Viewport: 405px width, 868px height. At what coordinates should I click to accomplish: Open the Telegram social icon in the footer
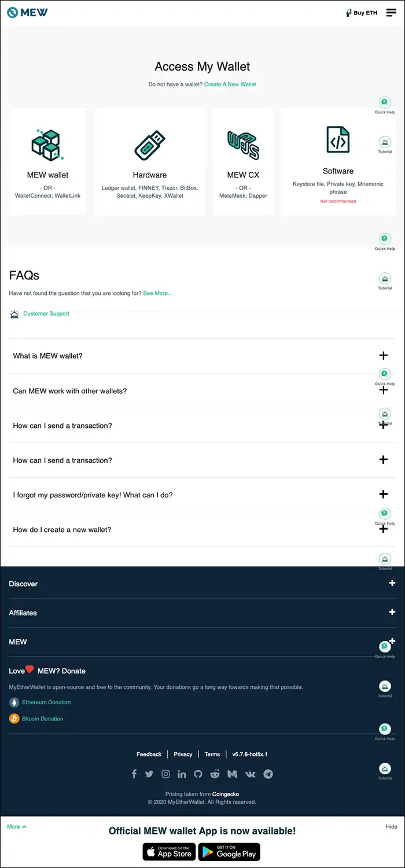point(268,774)
